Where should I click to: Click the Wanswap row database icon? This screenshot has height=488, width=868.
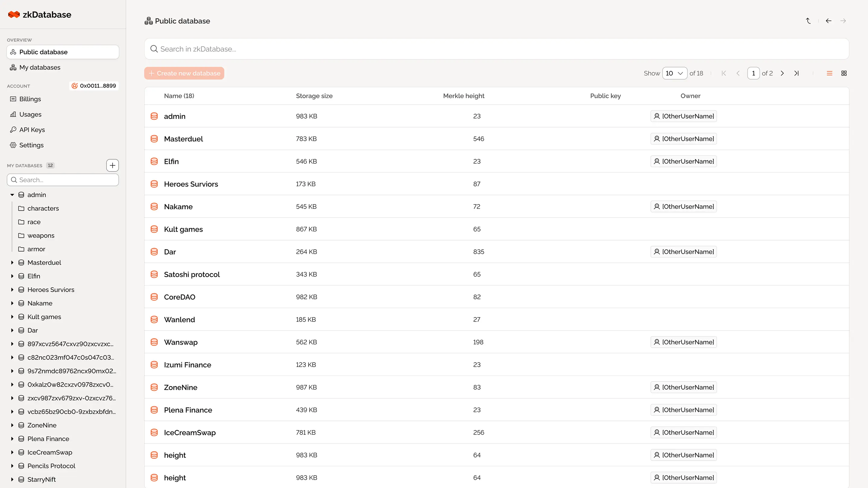click(x=154, y=342)
